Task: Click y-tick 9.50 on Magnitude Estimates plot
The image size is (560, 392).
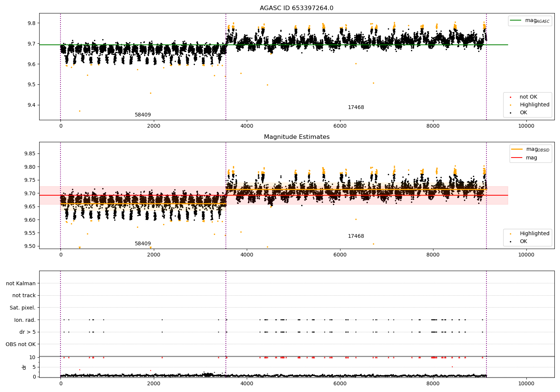Action: tap(29, 246)
